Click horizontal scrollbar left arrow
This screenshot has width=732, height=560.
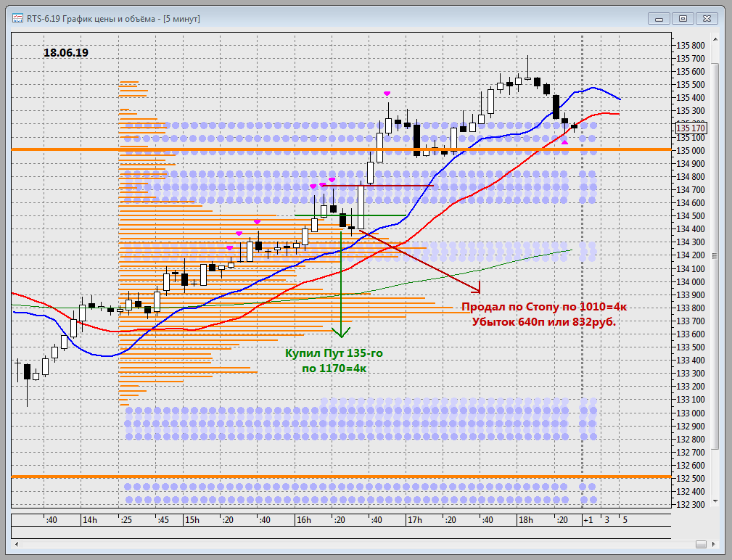pyautogui.click(x=17, y=544)
